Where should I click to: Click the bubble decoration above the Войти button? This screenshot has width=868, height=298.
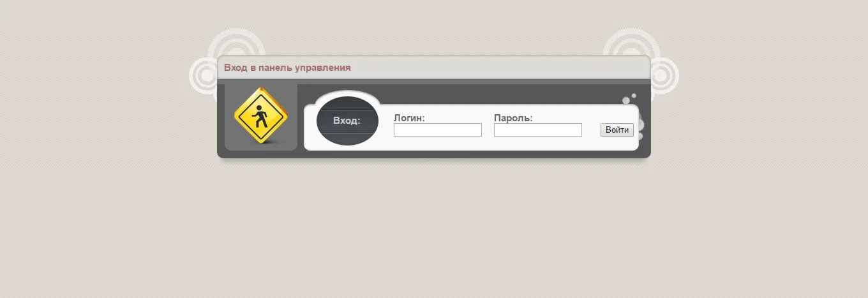pyautogui.click(x=626, y=101)
